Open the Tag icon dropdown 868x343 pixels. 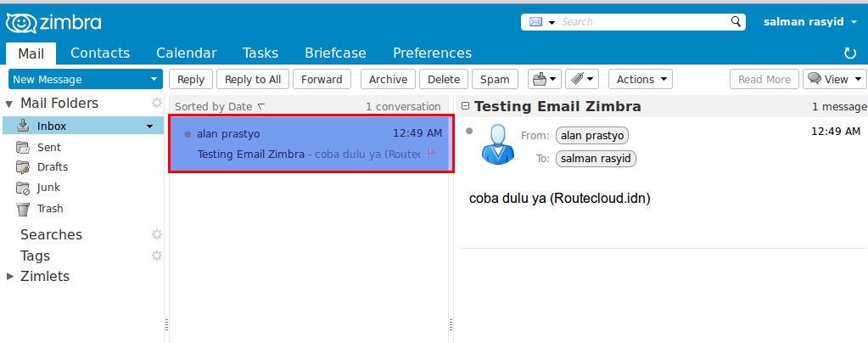coord(582,79)
